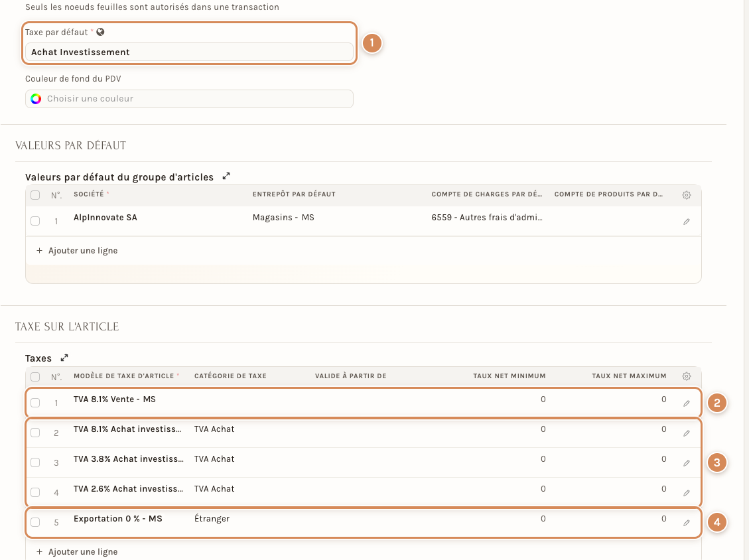Edit the TVA 8.1% Vente row pencil

(687, 404)
